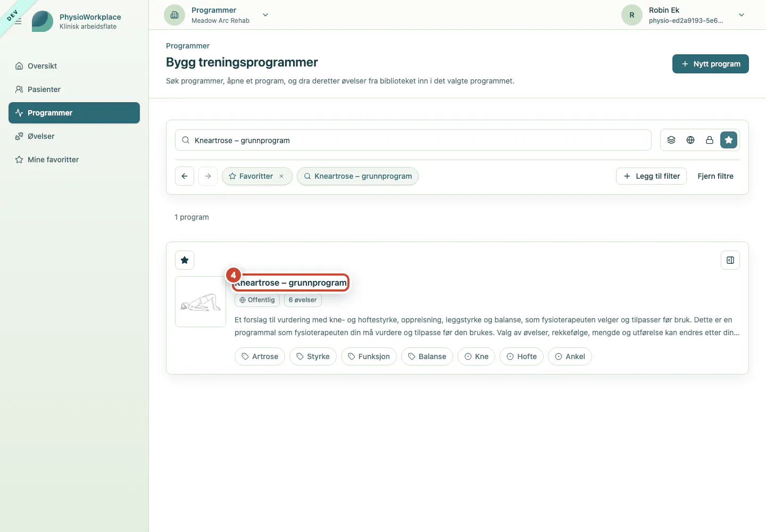Toggle the private lock filter
This screenshot has width=766, height=532.
[710, 140]
